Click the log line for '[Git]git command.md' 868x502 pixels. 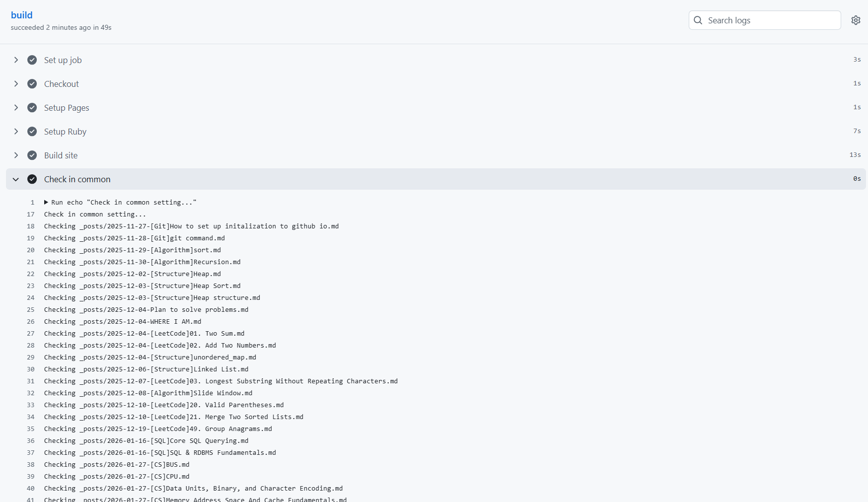pyautogui.click(x=135, y=238)
